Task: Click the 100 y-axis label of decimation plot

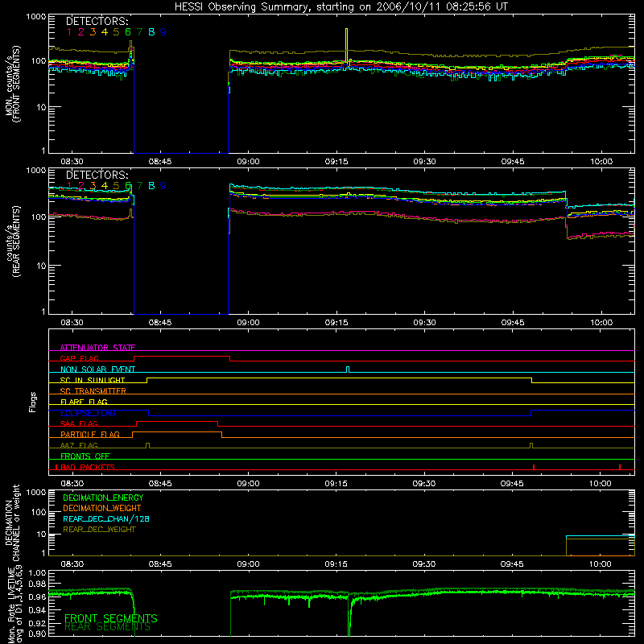Action: (x=39, y=512)
